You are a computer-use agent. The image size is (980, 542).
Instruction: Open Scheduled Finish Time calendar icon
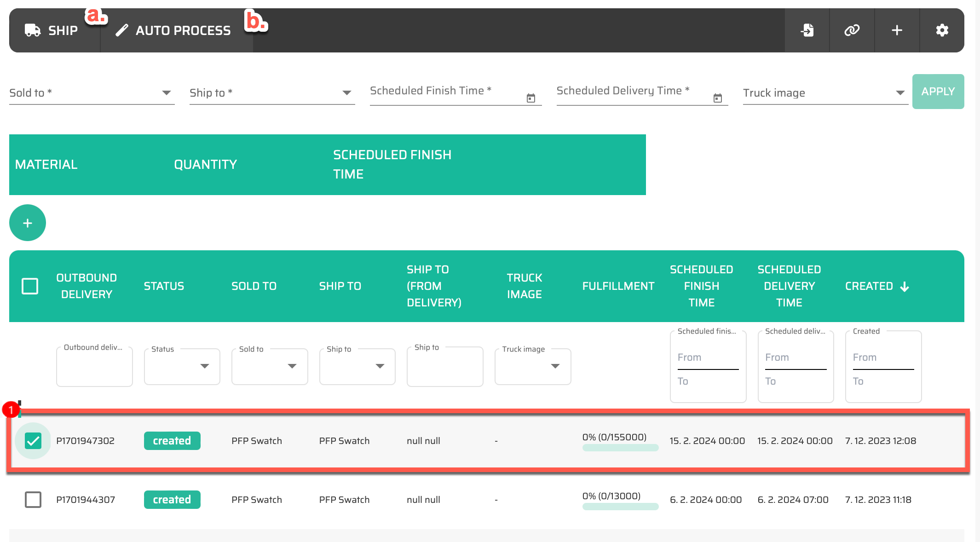tap(530, 98)
